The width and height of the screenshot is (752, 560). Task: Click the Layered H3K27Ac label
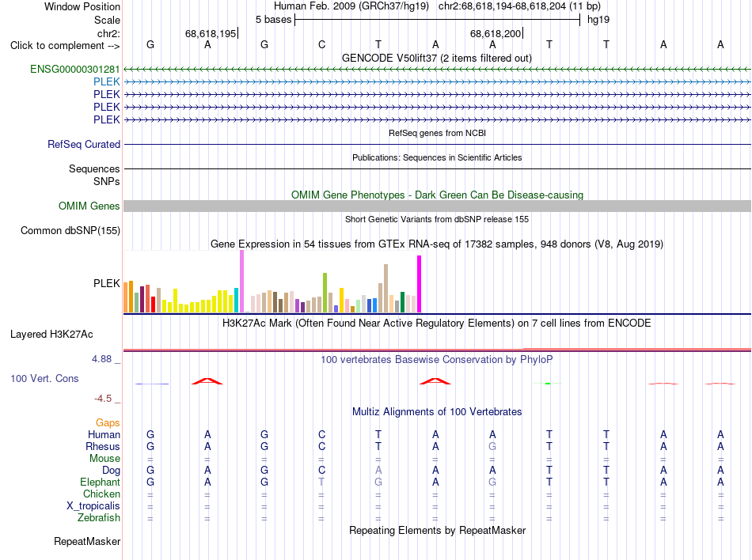[x=51, y=335]
